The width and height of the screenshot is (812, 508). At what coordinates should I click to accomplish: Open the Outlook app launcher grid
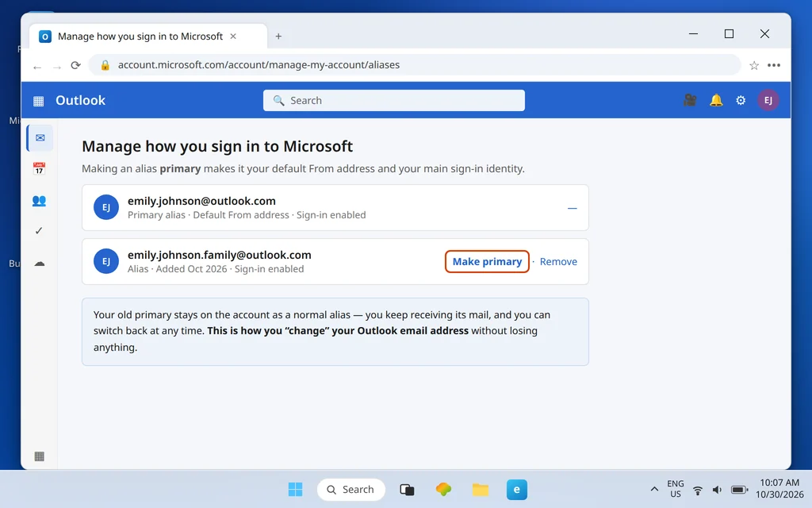[x=38, y=101]
